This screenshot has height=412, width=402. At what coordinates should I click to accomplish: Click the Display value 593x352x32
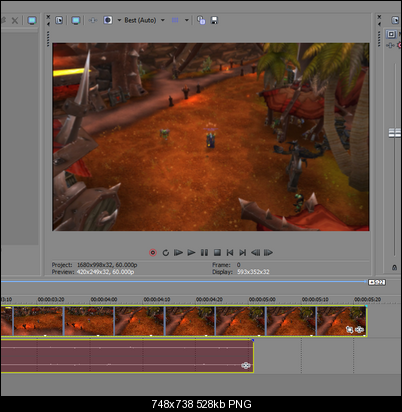click(253, 272)
